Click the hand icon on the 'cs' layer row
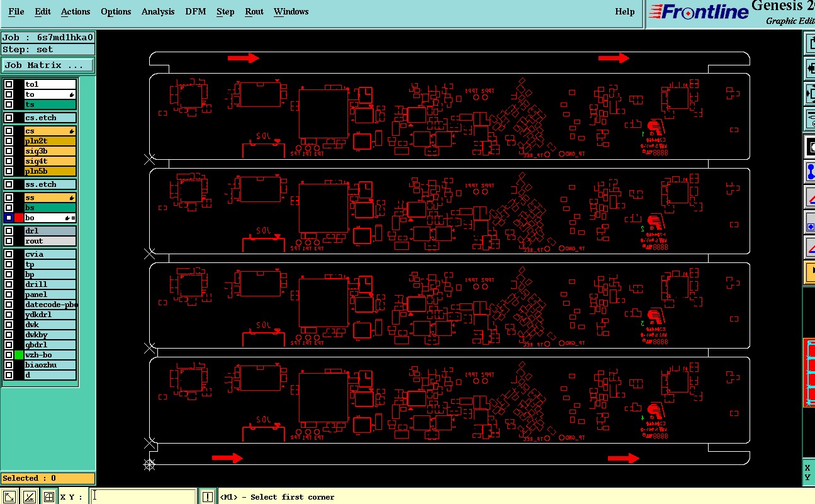Viewport: 815px width, 504px height. click(x=72, y=131)
